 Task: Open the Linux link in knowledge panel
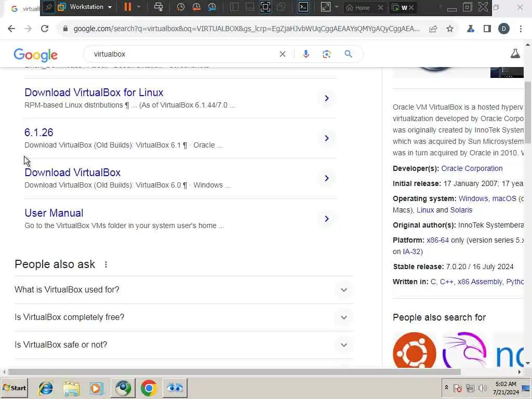425,210
